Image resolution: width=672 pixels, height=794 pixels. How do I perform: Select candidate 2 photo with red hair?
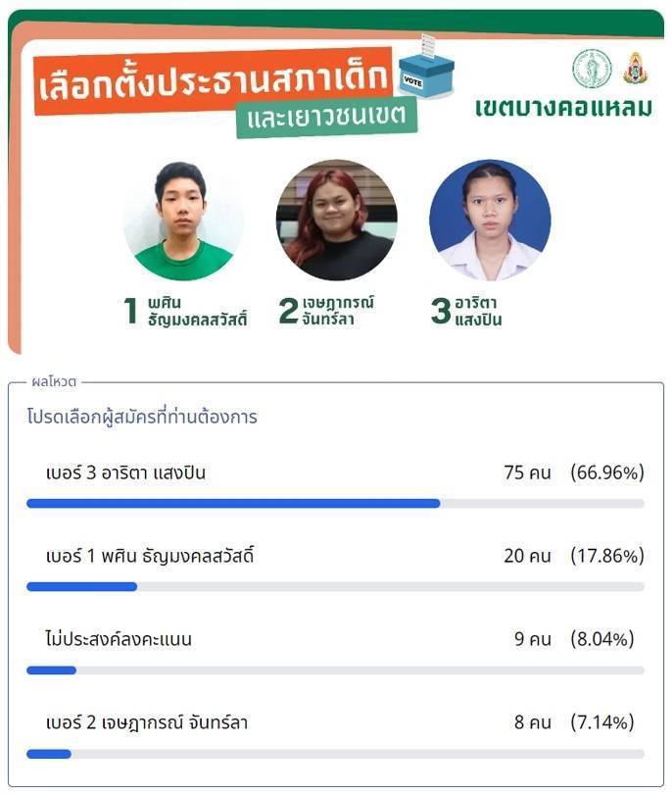tap(337, 220)
